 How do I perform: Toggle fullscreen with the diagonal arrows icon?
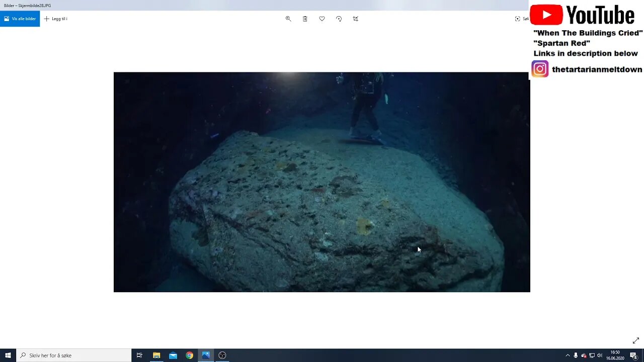(636, 340)
